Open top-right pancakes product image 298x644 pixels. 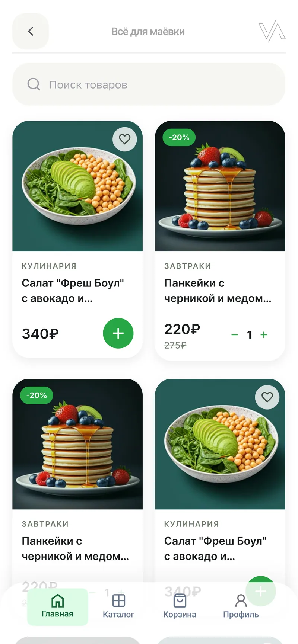coord(220,186)
